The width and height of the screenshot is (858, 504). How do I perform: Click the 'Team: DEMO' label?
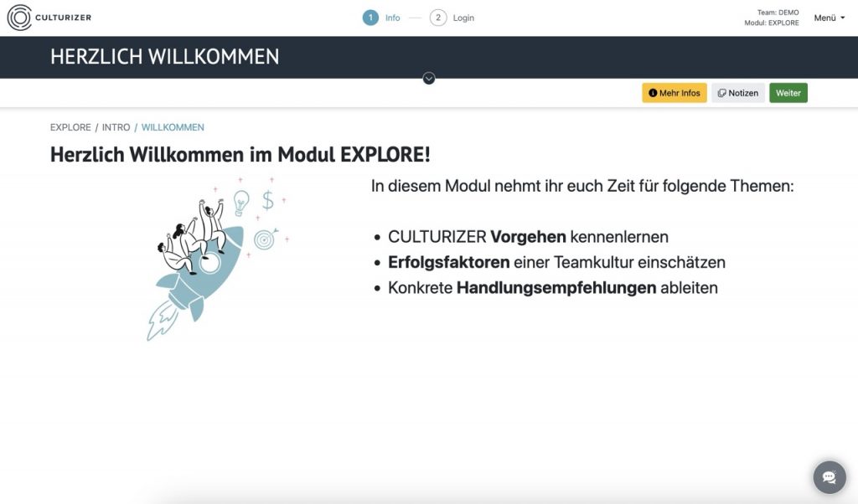pos(778,13)
